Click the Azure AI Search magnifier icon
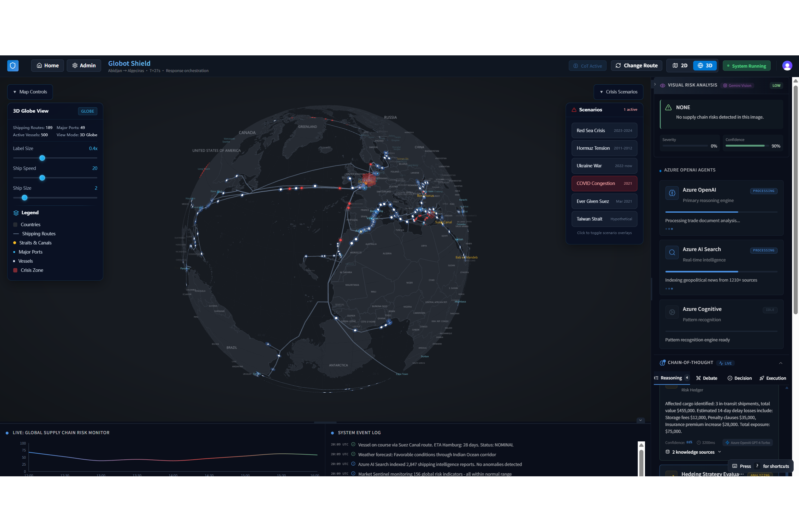 pyautogui.click(x=672, y=252)
